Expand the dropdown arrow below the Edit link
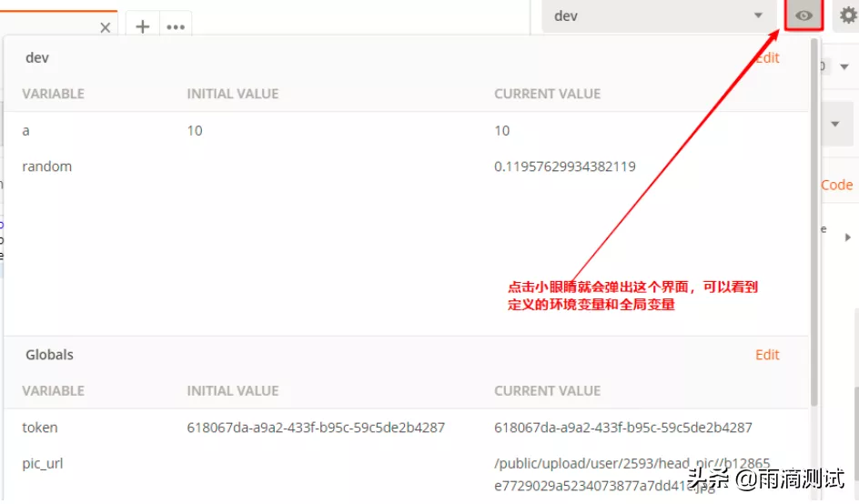The image size is (859, 504). point(844,66)
